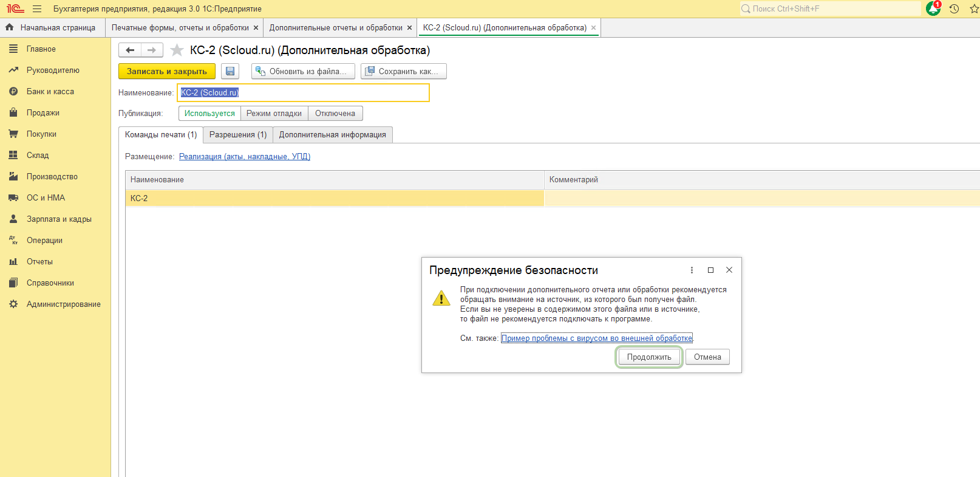This screenshot has width=980, height=477.
Task: Click Сохранить как button
Action: 404,71
